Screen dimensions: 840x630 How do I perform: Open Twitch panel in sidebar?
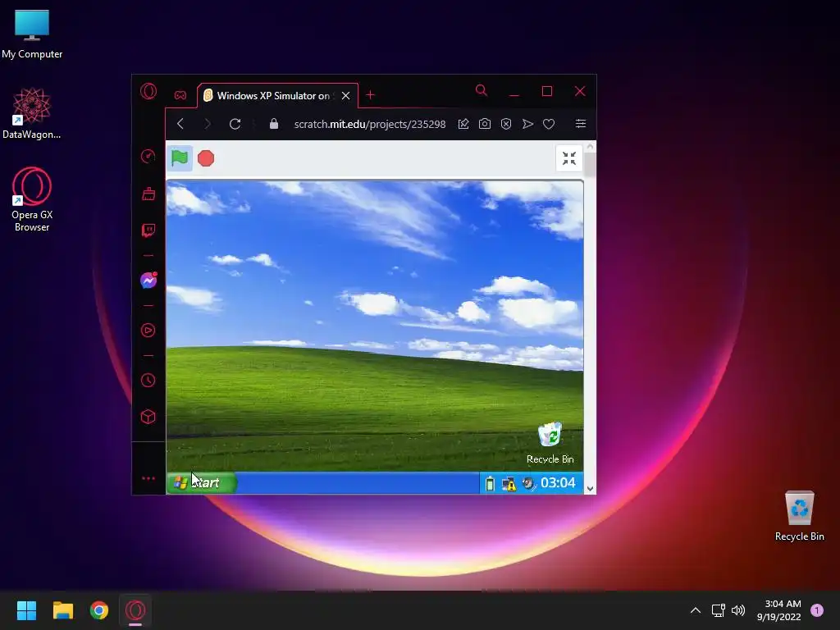(x=148, y=231)
